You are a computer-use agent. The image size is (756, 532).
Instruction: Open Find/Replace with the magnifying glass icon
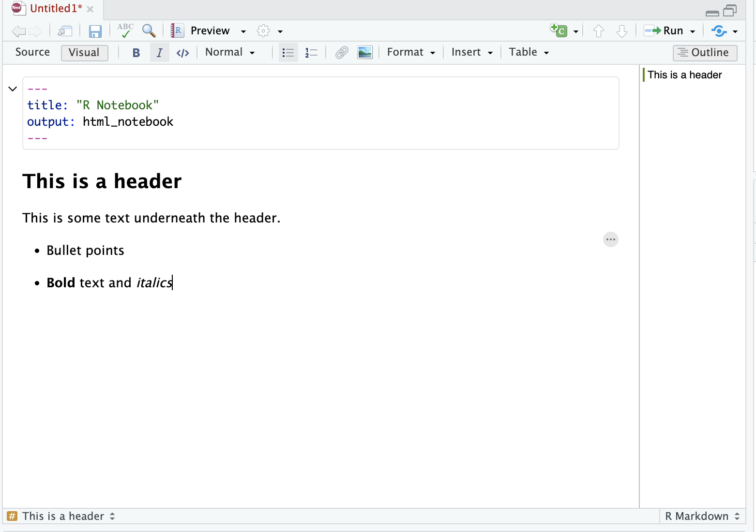coord(149,31)
